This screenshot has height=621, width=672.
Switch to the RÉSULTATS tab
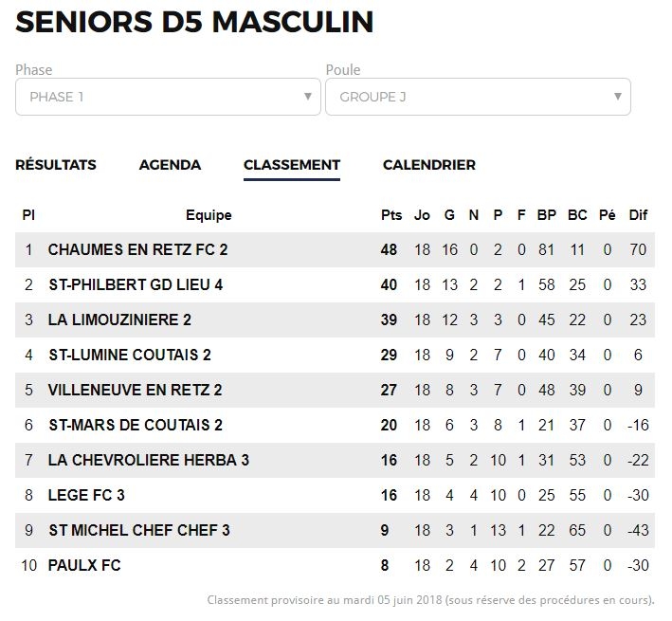(56, 165)
